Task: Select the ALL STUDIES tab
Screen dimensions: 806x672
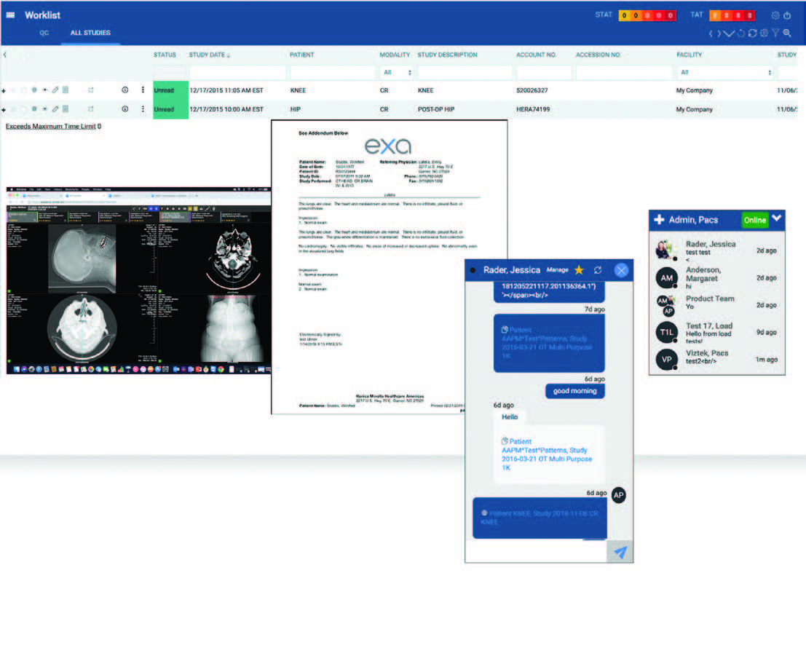Action: pos(90,33)
